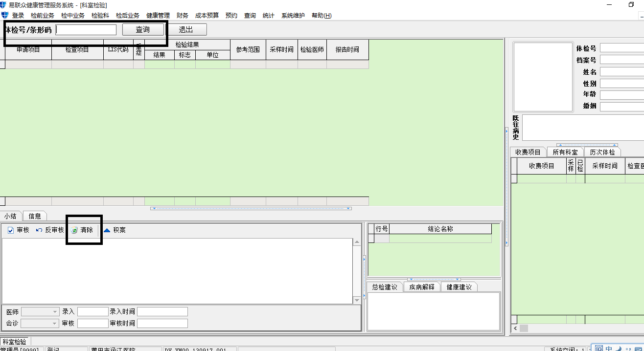This screenshot has height=351, width=644.
Task: Click inside the summary text area
Action: pos(177,271)
